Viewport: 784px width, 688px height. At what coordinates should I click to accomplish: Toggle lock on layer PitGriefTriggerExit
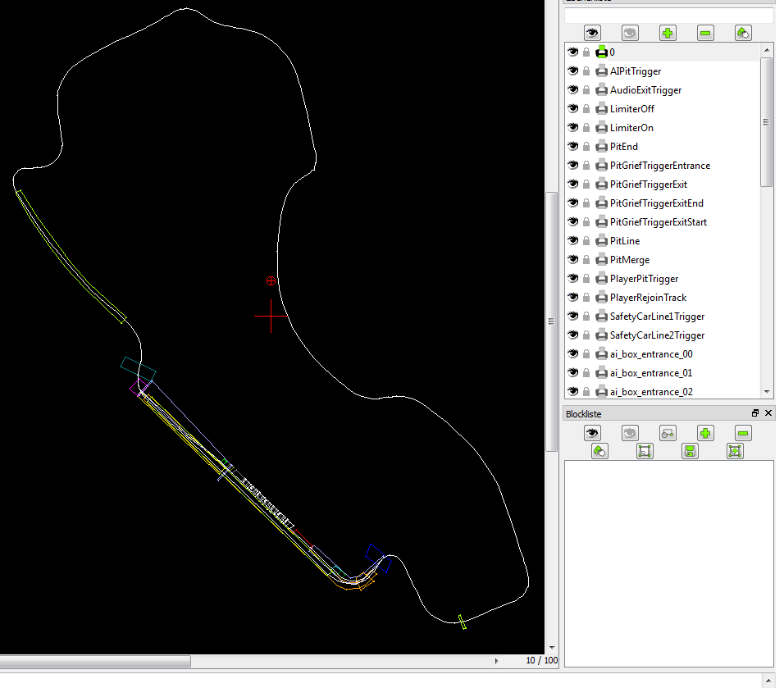click(586, 184)
